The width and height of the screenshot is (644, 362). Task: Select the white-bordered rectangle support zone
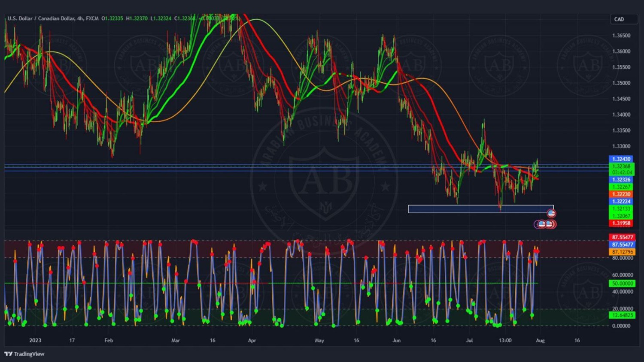pyautogui.click(x=480, y=209)
